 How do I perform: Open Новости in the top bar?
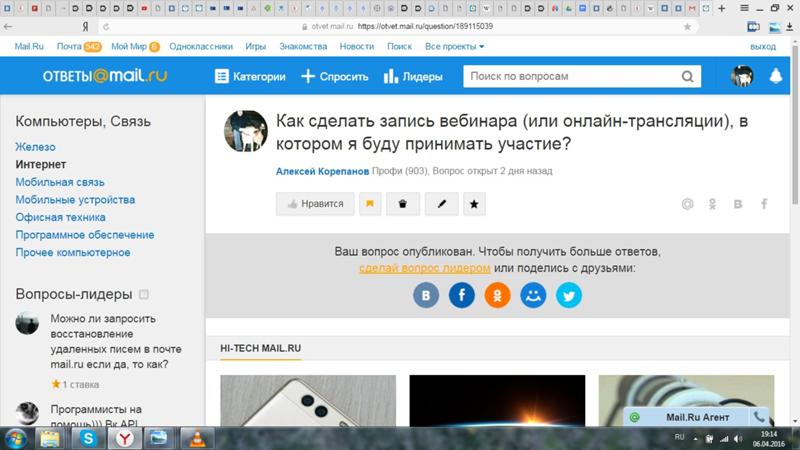[x=357, y=46]
